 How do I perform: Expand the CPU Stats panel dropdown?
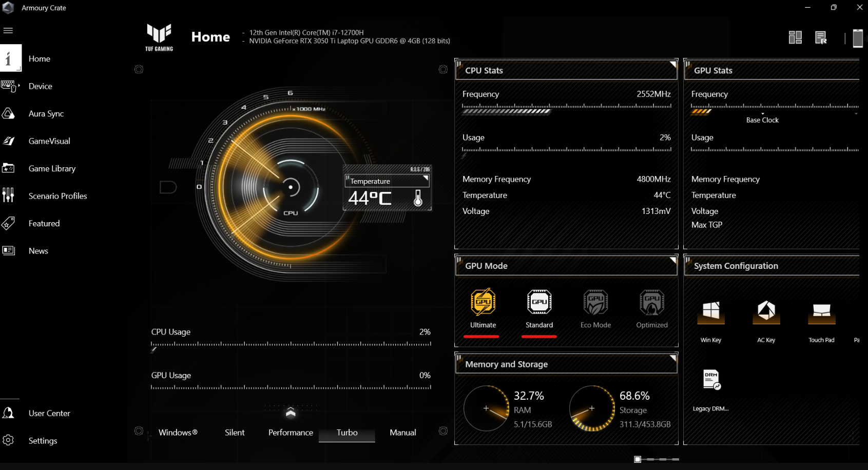coord(672,65)
